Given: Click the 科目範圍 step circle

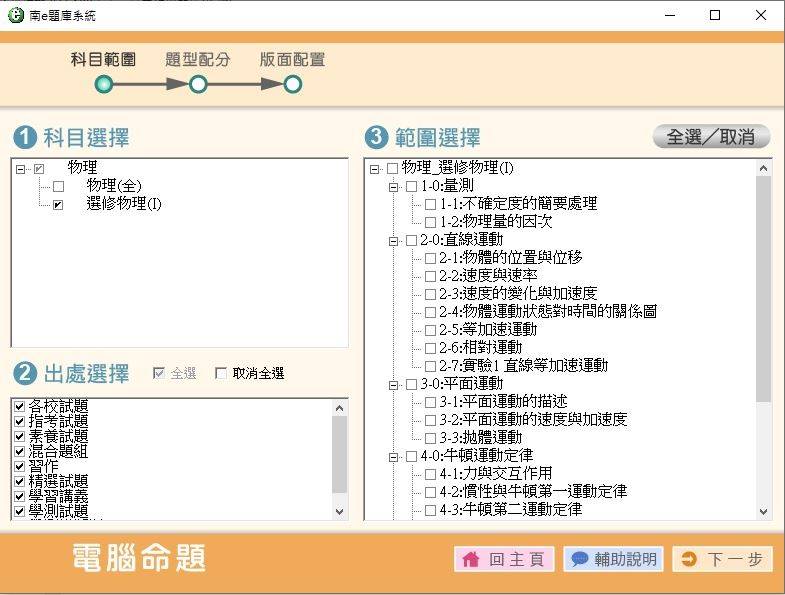Looking at the screenshot, I should pos(104,84).
